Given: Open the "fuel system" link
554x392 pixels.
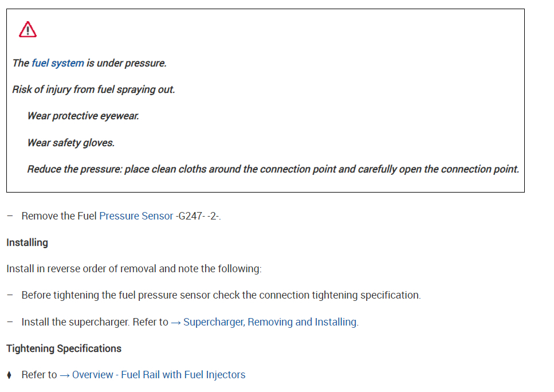Looking at the screenshot, I should click(x=57, y=63).
